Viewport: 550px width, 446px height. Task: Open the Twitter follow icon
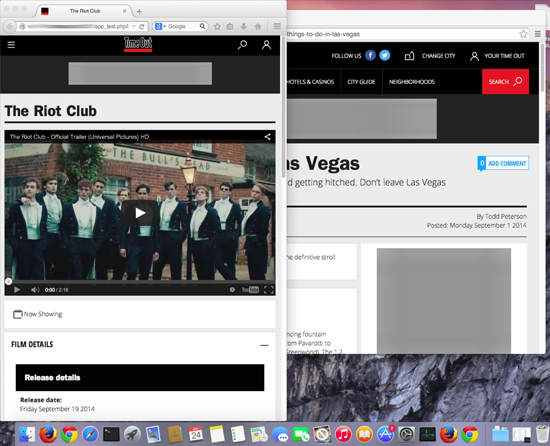pos(385,55)
